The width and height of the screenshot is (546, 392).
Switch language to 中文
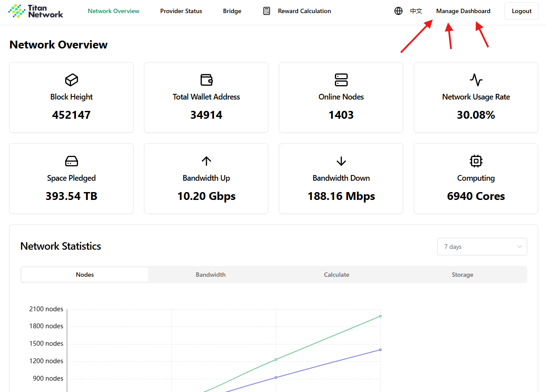[x=416, y=11]
